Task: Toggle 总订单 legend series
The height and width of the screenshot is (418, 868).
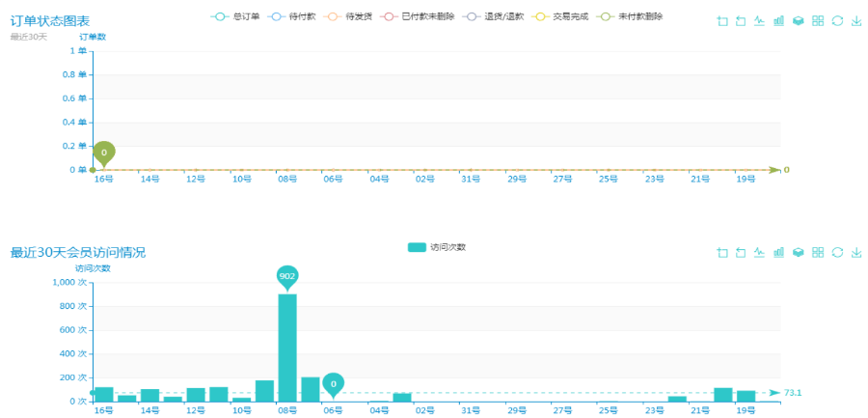Action: pos(234,16)
